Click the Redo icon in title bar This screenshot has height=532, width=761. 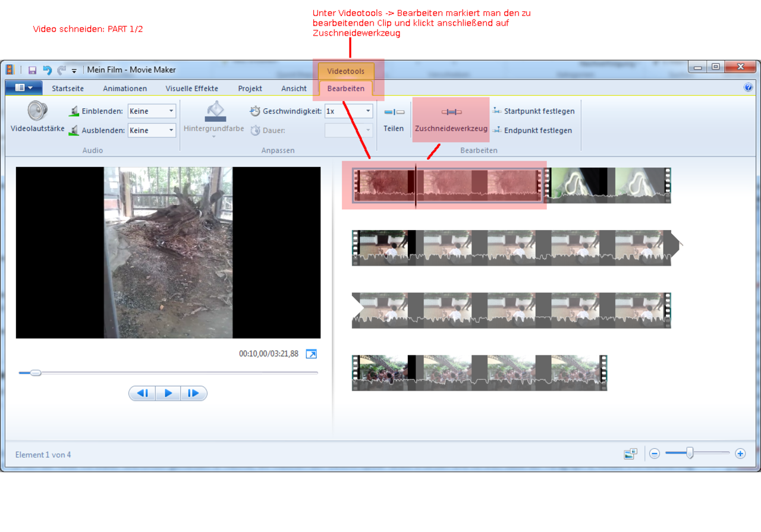[x=61, y=70]
